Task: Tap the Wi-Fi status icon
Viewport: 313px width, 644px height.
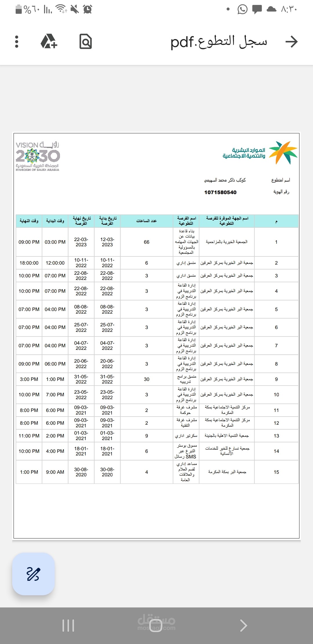Action: [x=61, y=9]
